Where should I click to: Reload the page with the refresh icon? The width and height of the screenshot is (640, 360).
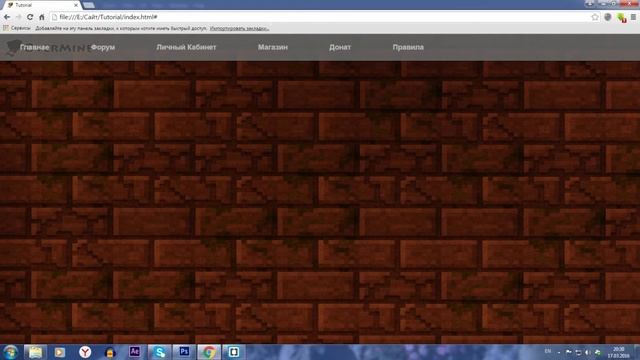click(x=30, y=17)
